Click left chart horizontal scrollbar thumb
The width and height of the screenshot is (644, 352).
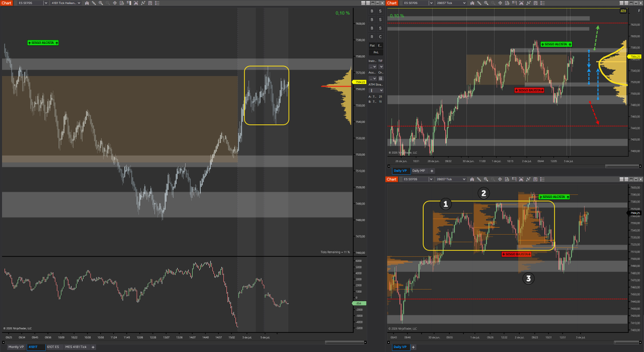(x=344, y=342)
